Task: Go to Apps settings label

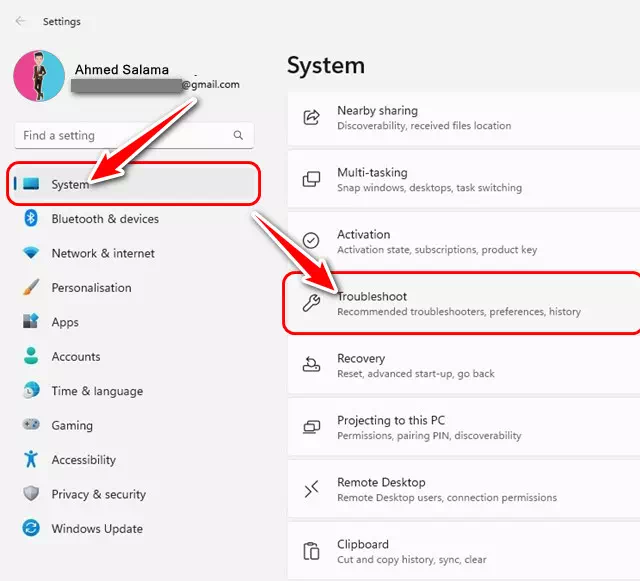Action: point(65,322)
